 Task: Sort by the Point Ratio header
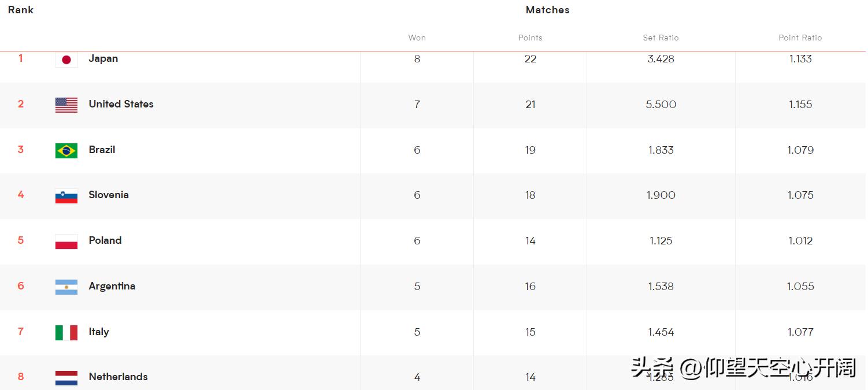tap(800, 38)
